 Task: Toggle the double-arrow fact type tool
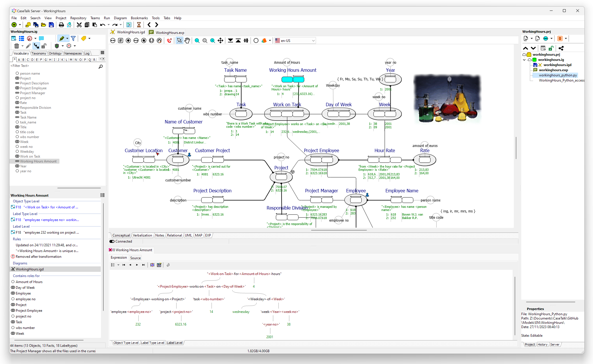tap(113, 40)
